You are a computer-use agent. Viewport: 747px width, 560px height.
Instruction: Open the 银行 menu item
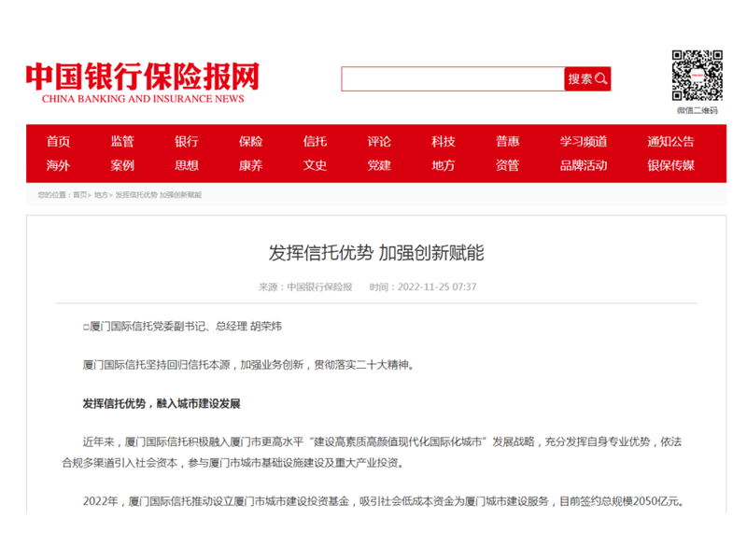187,142
